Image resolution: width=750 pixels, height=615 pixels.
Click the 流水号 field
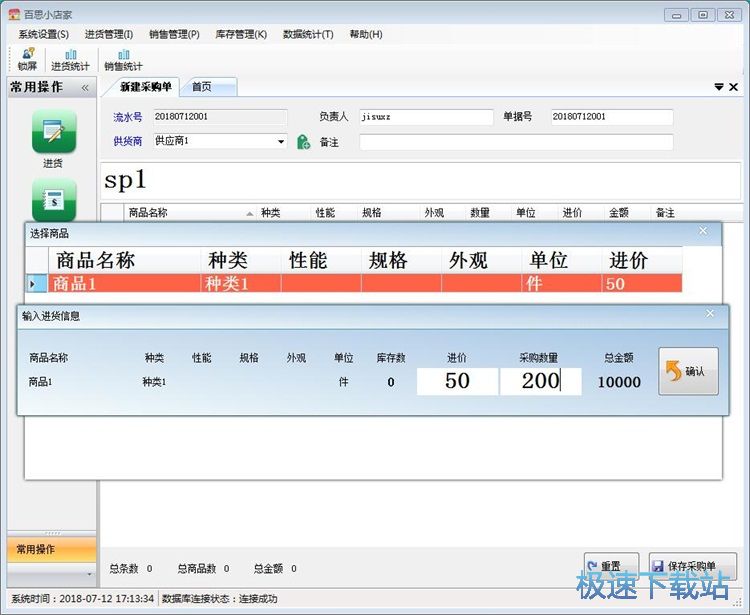pos(221,117)
